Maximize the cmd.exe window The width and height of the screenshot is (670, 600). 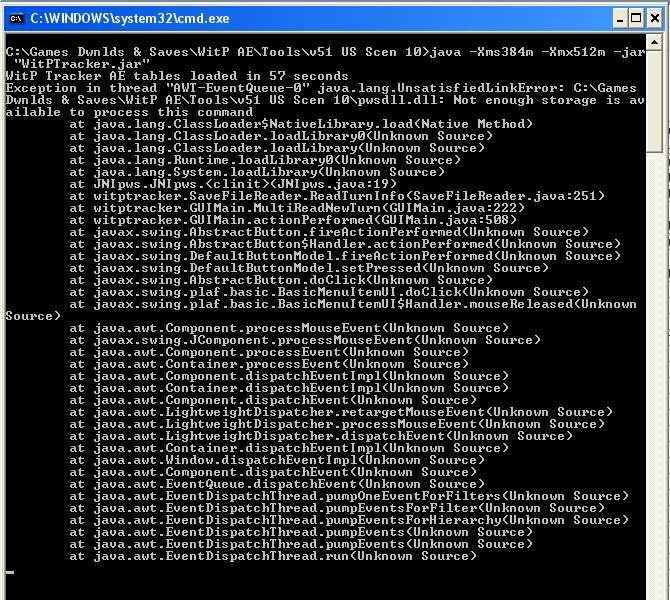pyautogui.click(x=636, y=19)
